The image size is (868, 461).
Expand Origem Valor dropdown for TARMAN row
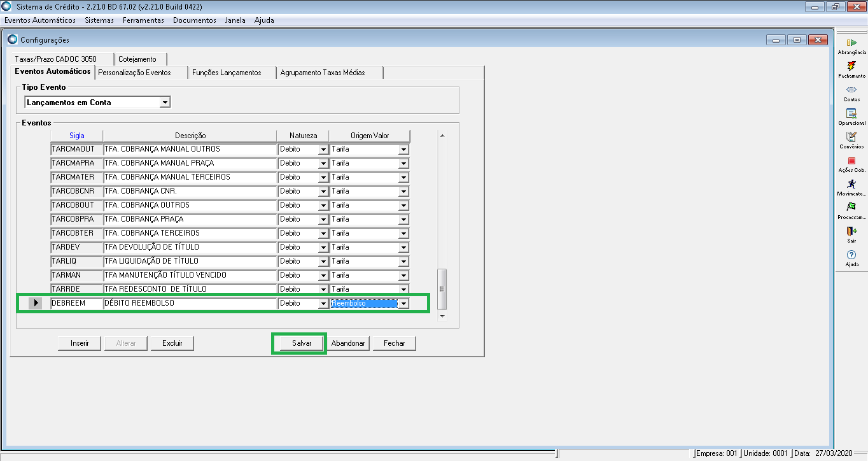click(403, 276)
